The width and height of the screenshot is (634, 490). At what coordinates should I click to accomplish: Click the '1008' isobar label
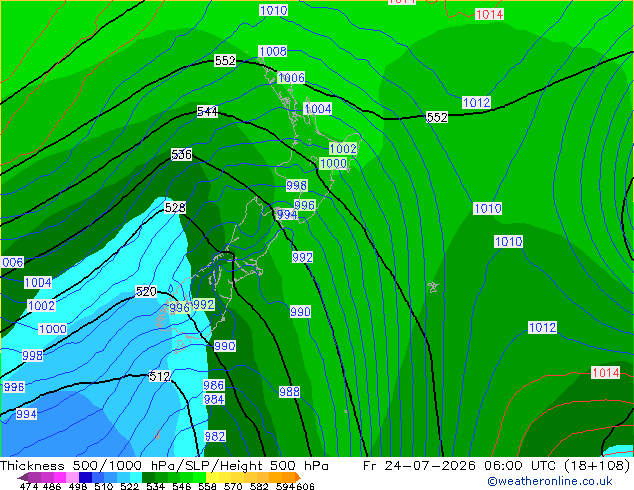tap(273, 51)
